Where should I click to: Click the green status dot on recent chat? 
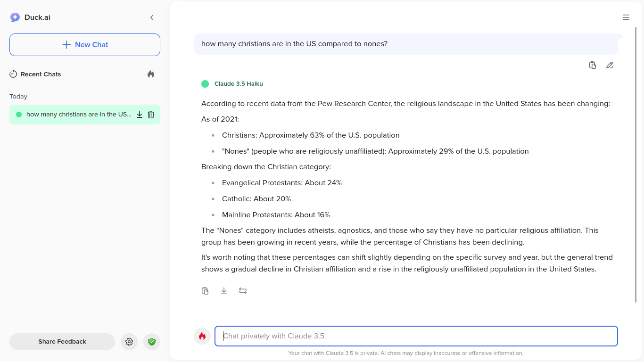19,115
